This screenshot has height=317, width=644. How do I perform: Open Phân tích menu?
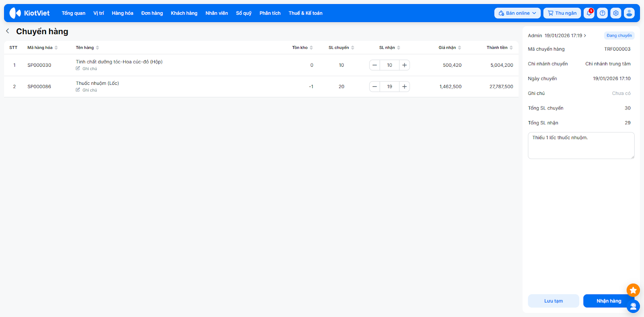pos(270,13)
